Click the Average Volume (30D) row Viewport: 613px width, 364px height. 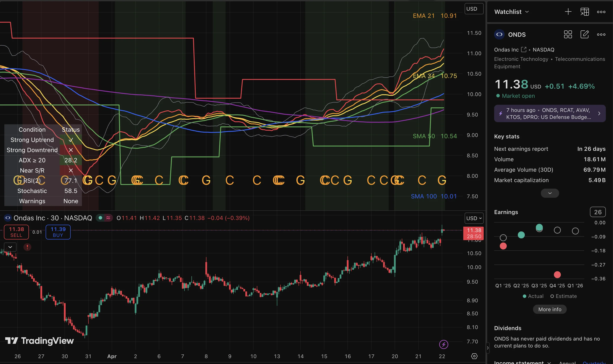550,170
